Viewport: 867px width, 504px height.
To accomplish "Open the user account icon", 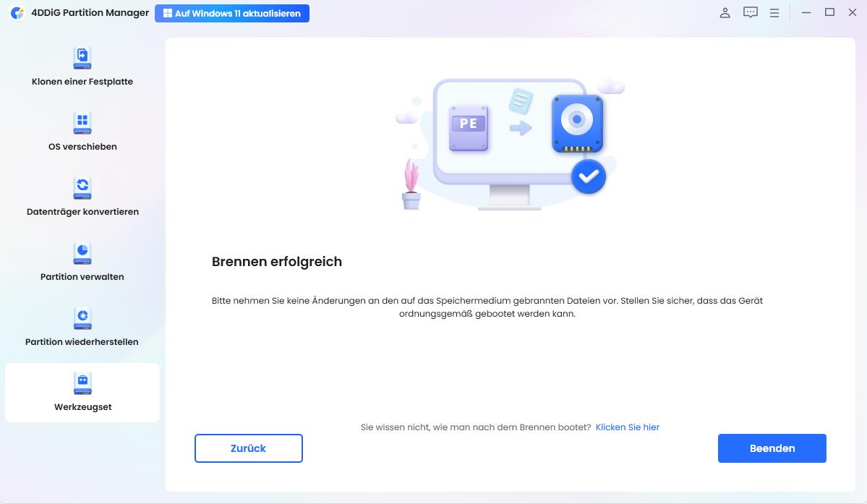I will [725, 12].
